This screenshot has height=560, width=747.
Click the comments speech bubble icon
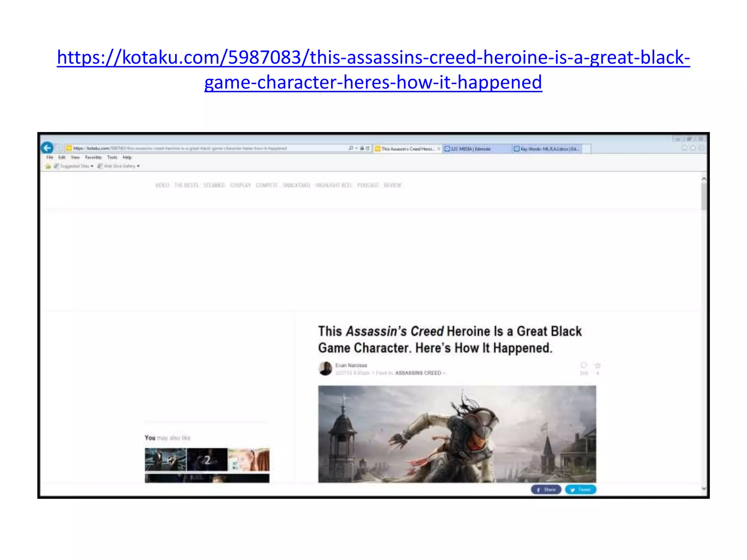584,365
